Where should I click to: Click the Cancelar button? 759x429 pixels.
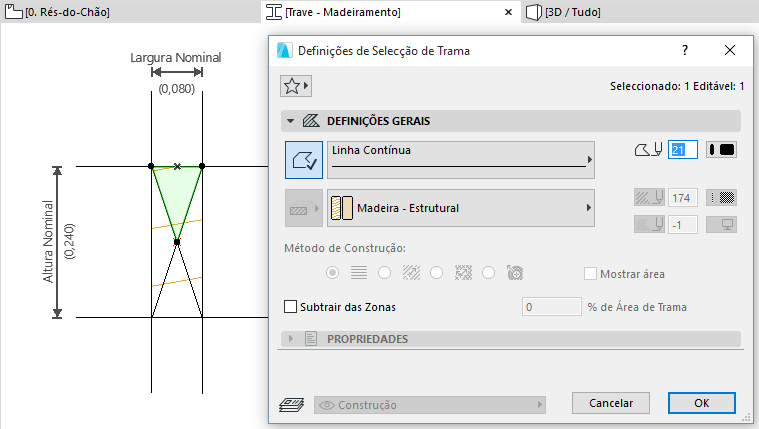tap(611, 403)
